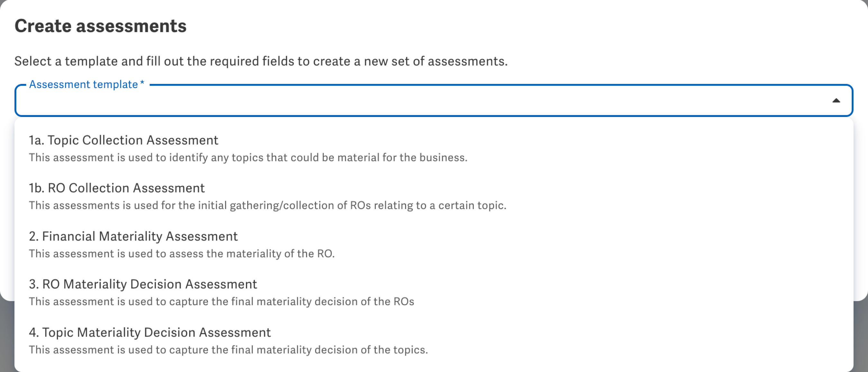Screen dimensions: 868x372
Task: Click the RO gathering description text
Action: (267, 205)
